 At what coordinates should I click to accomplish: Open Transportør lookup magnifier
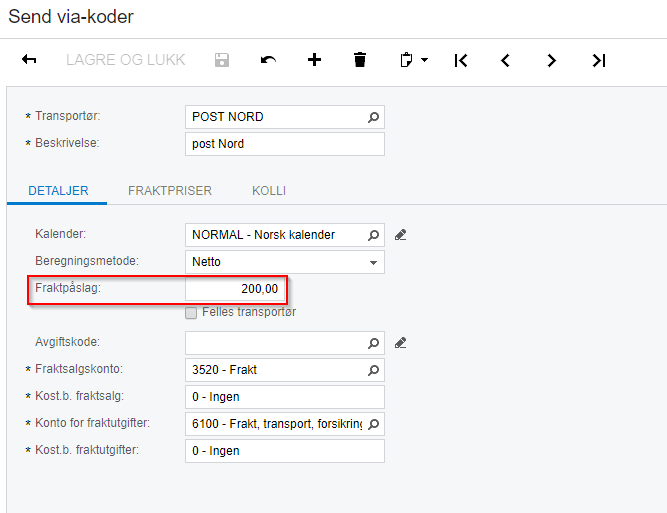click(x=373, y=117)
